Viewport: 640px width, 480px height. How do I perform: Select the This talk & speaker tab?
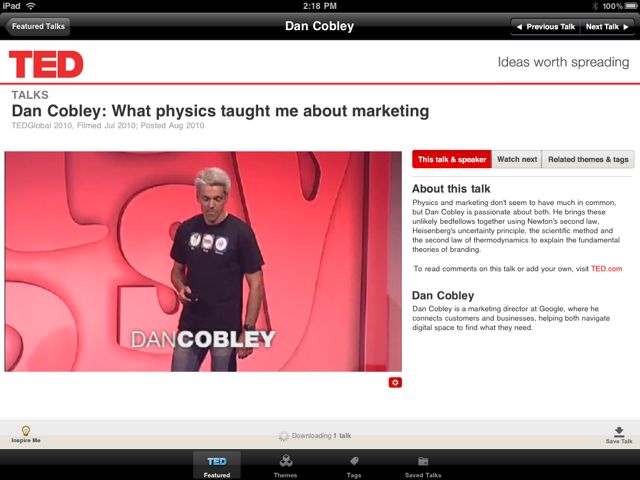tap(452, 159)
